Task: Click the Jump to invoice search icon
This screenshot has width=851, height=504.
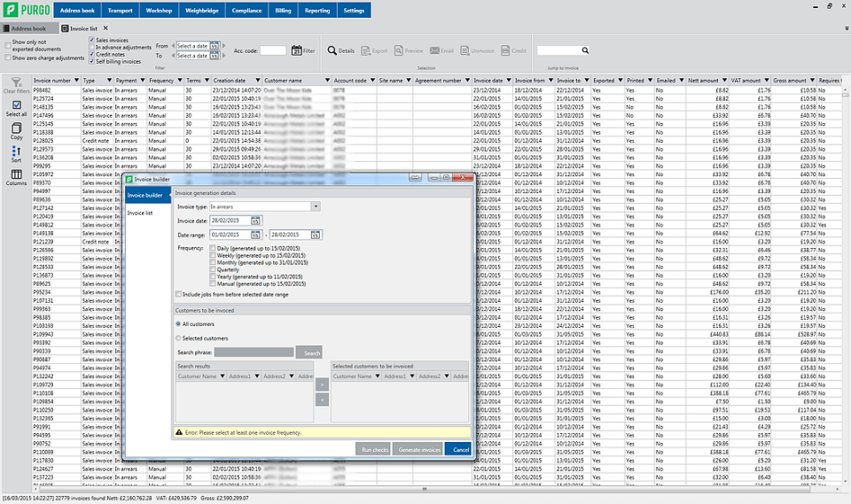Action: coord(585,50)
